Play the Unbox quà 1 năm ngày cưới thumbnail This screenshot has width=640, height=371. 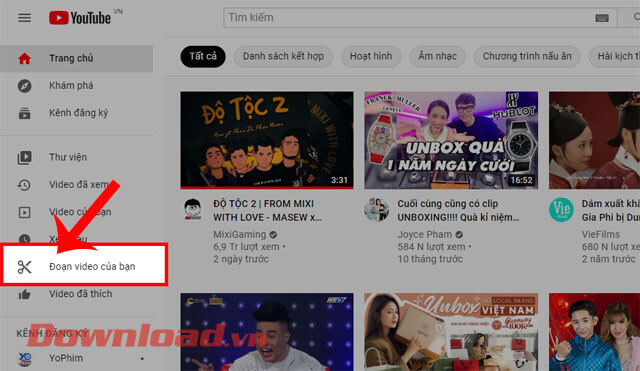coord(451,140)
